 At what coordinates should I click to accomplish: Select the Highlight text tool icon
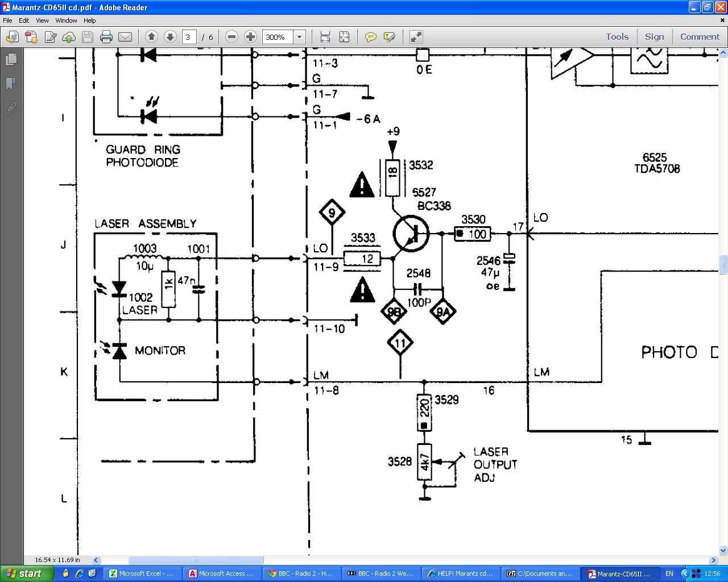pyautogui.click(x=389, y=37)
